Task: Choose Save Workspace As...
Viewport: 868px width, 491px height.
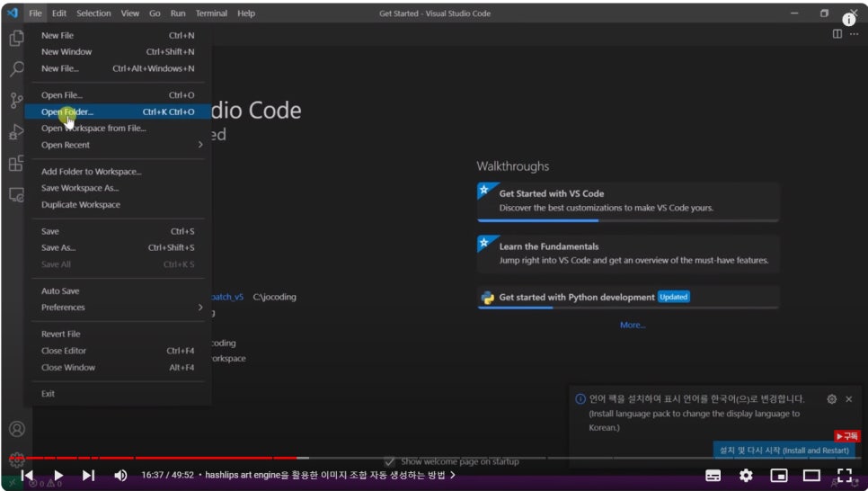Action: pos(118,188)
